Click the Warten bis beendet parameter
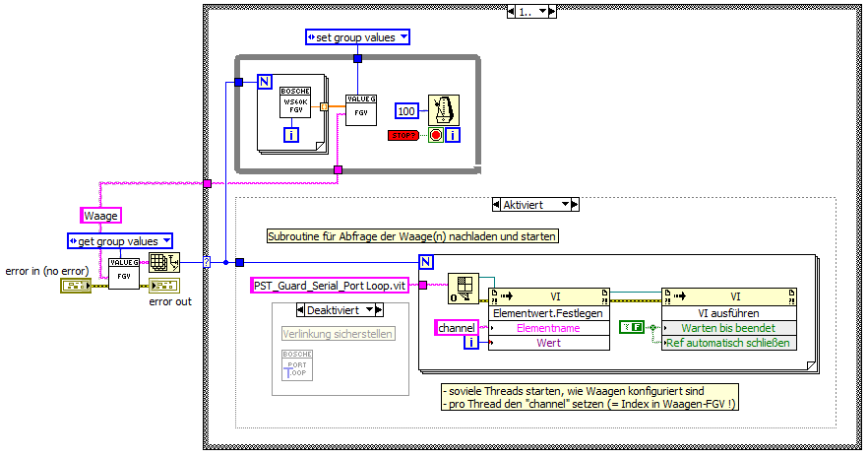 728,328
